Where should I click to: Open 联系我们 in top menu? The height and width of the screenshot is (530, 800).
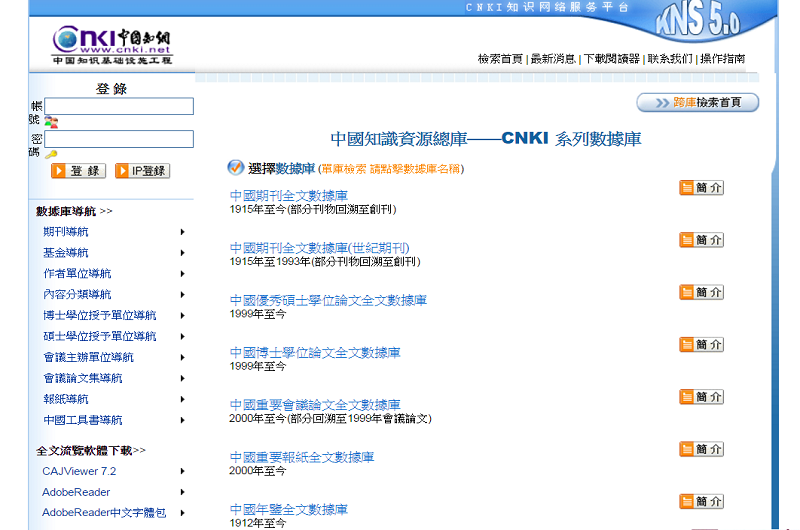tap(670, 59)
